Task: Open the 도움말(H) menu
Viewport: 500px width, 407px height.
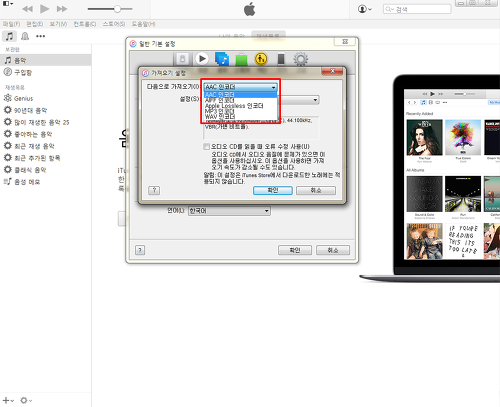Action: pos(143,24)
